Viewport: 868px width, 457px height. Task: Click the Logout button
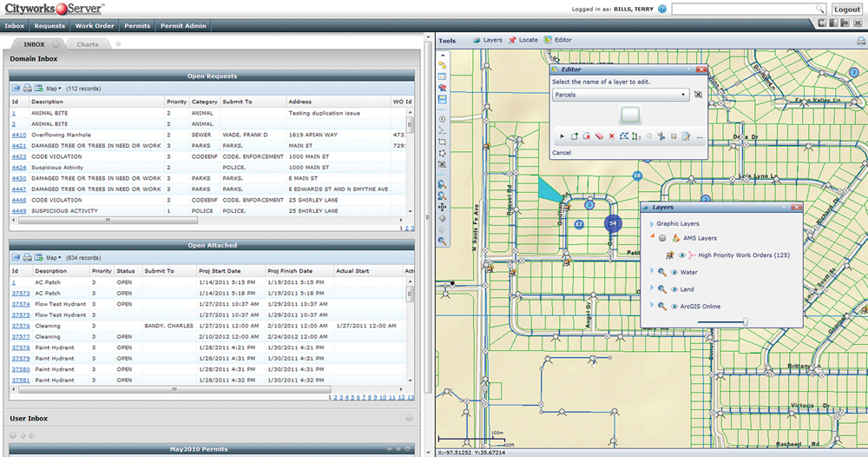846,9
